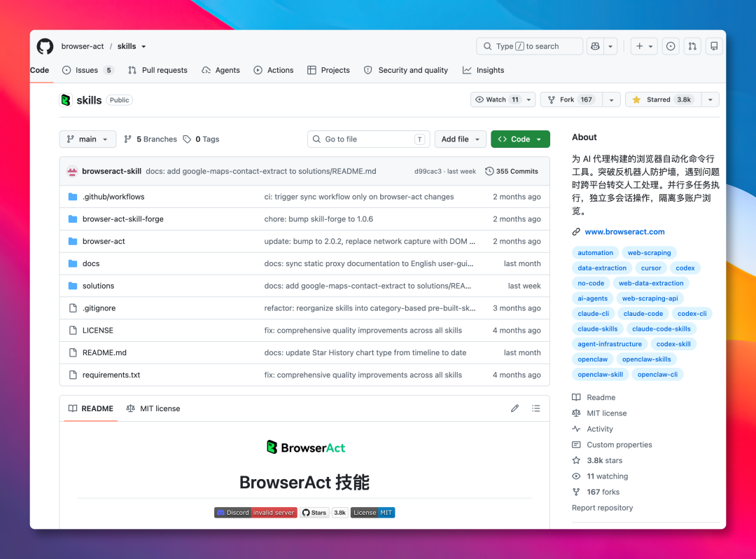This screenshot has width=756, height=559.
Task: Fork the repository with the Fork button
Action: click(x=572, y=100)
